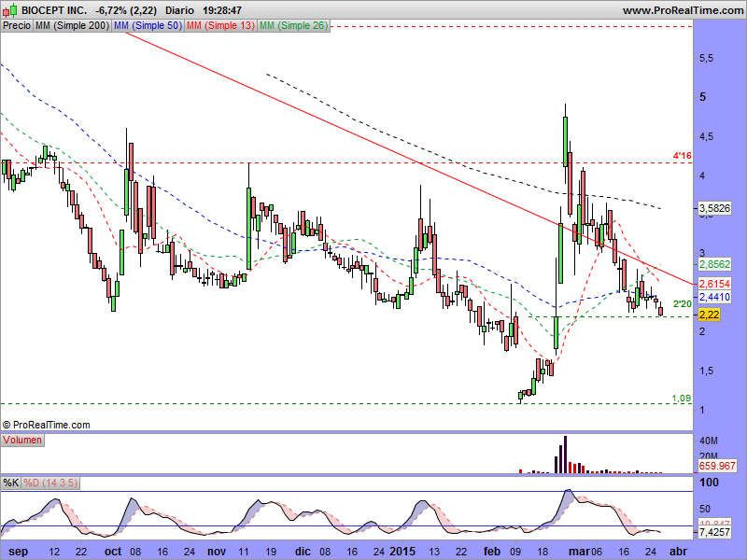
Task: Open the MM (Simple 13) moving average label
Action: [220, 26]
